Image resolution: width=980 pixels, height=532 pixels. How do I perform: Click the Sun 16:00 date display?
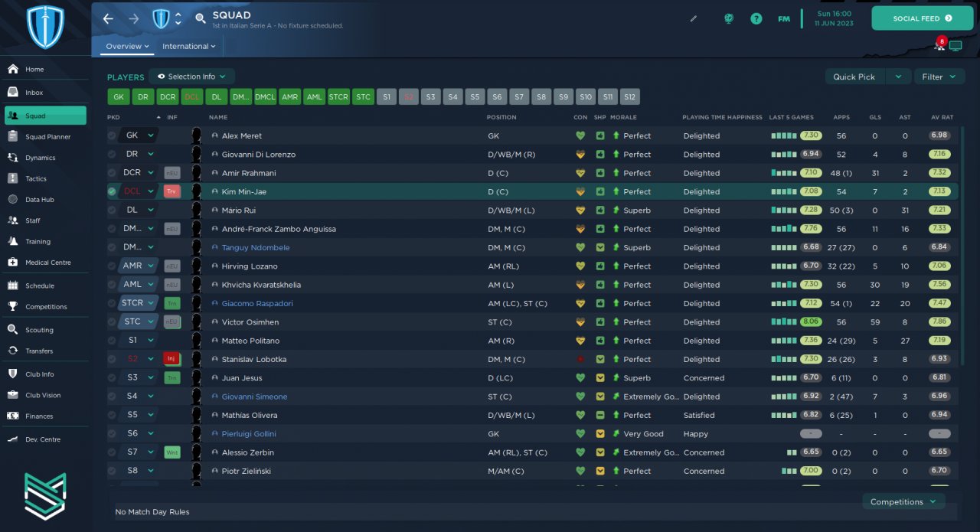(x=834, y=14)
